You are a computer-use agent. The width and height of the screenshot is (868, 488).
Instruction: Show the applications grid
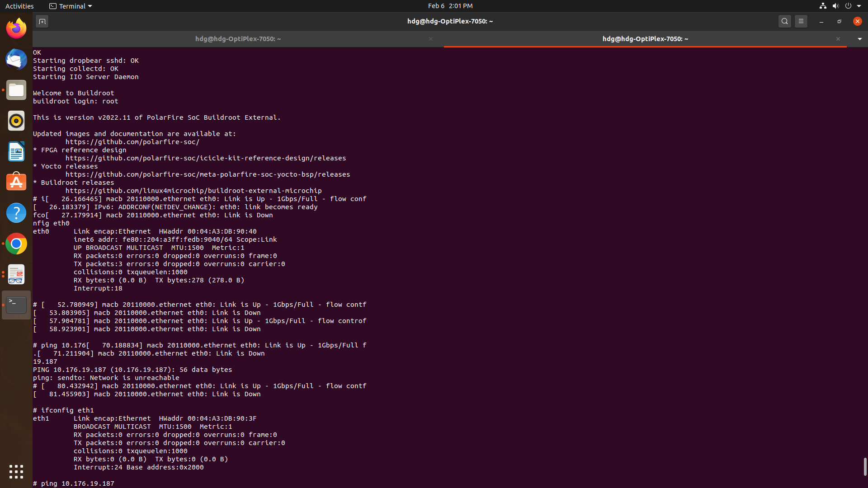click(x=16, y=472)
